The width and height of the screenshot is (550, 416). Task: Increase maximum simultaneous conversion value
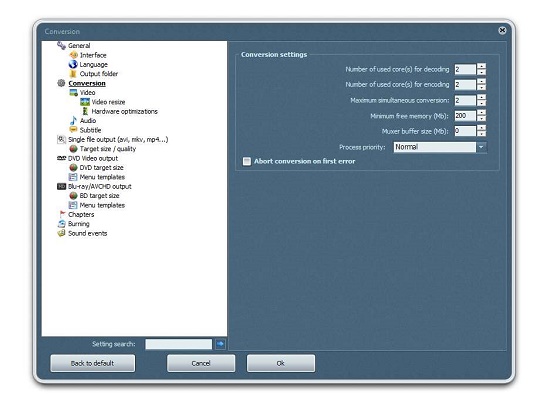tap(482, 97)
